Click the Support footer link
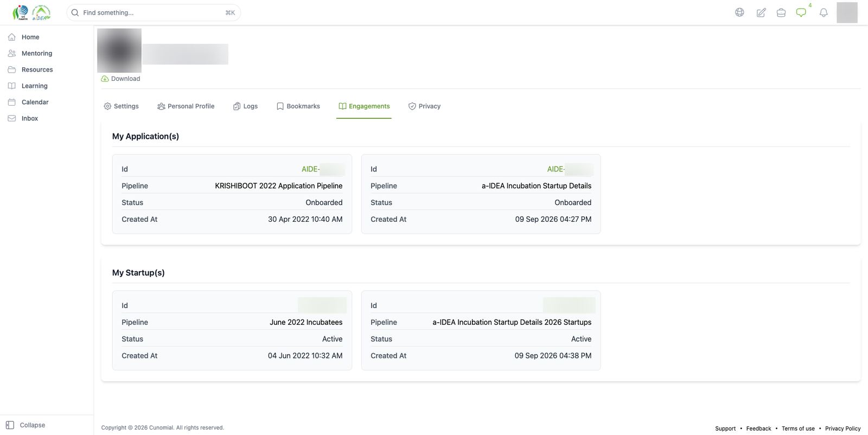Viewport: 868px width, 435px height. [725, 428]
